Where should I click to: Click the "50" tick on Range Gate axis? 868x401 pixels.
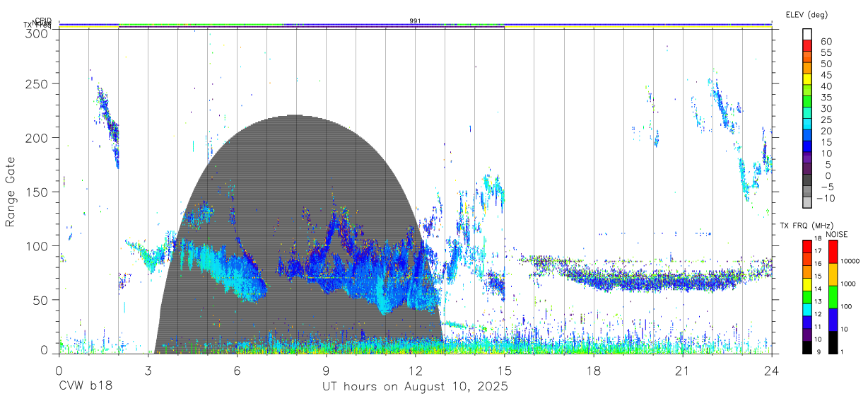point(40,300)
